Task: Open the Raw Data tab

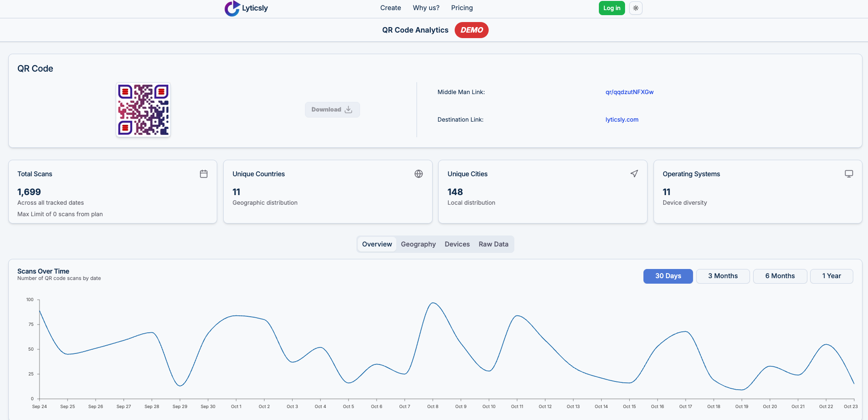Action: [x=494, y=244]
